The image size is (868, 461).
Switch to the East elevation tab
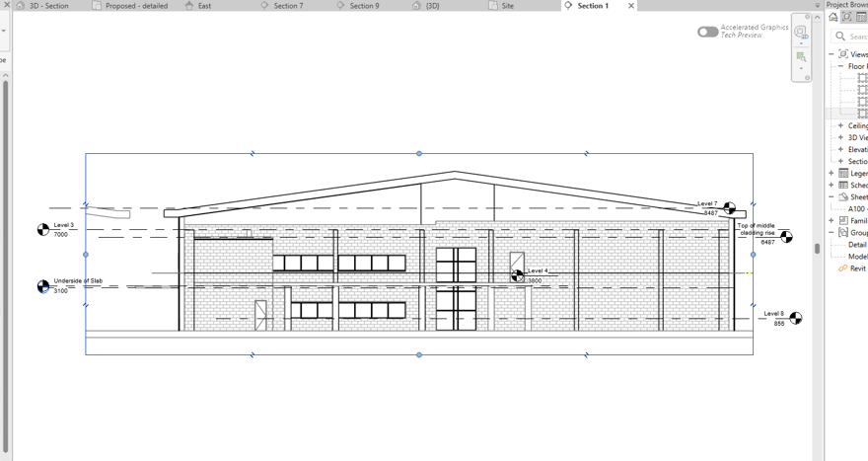pyautogui.click(x=197, y=6)
